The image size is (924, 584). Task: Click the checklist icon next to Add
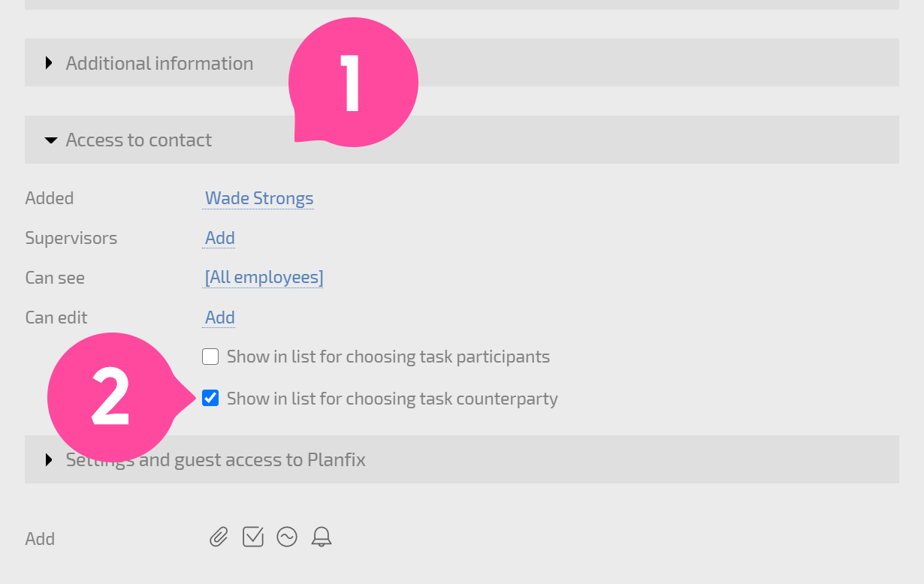[253, 537]
